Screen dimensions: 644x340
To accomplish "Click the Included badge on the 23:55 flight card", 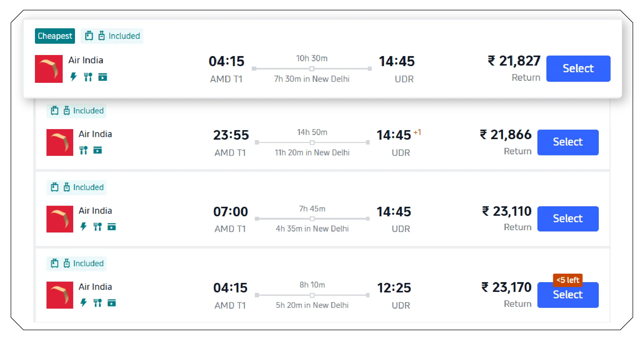I will click(x=76, y=111).
